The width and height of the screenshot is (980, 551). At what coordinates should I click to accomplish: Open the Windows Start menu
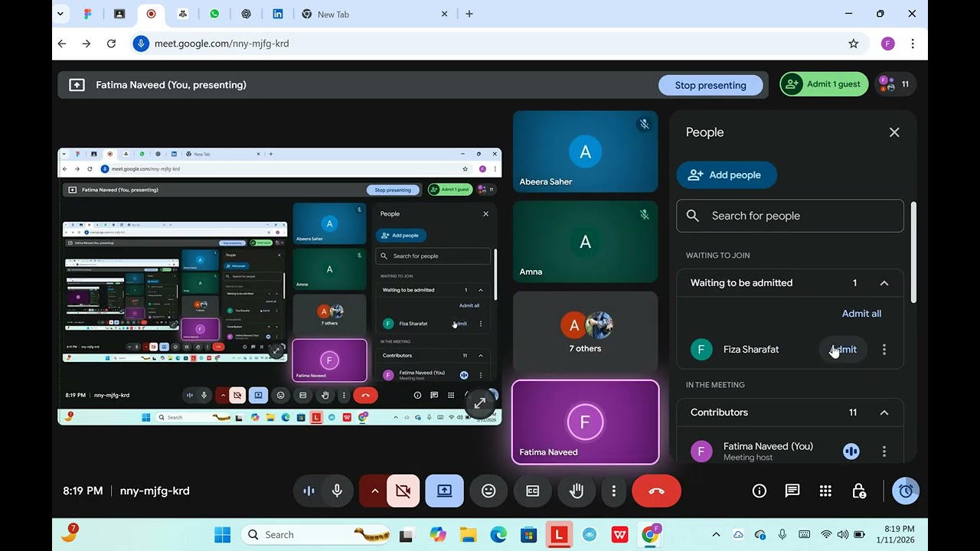(223, 534)
